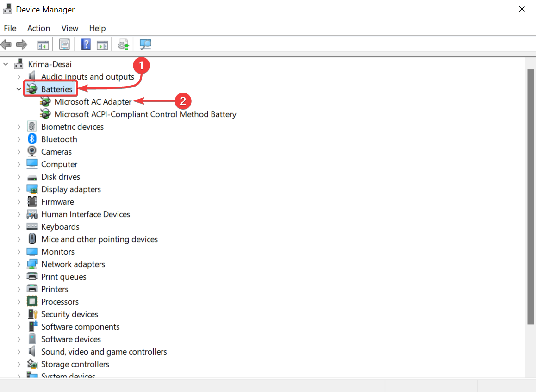Click the vertical scrollbar thumb
Image resolution: width=536 pixels, height=392 pixels.
(530, 197)
